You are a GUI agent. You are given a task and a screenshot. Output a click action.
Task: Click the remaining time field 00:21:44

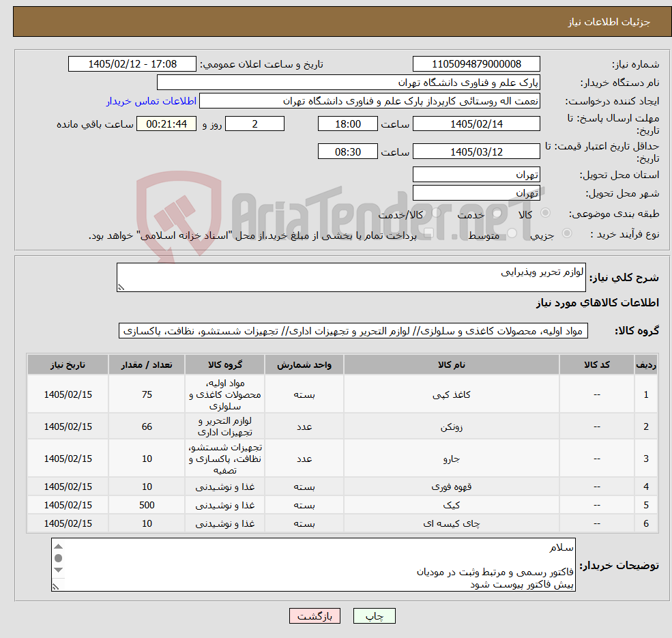[166, 124]
